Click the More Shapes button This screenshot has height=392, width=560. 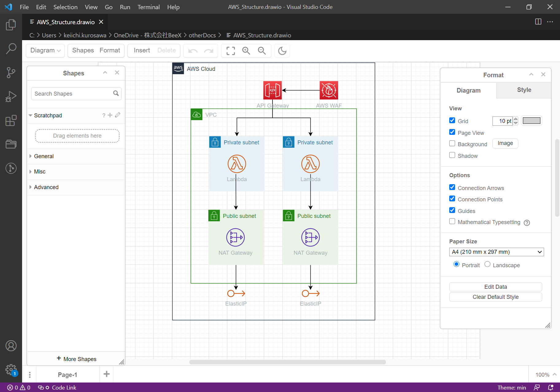(x=76, y=359)
